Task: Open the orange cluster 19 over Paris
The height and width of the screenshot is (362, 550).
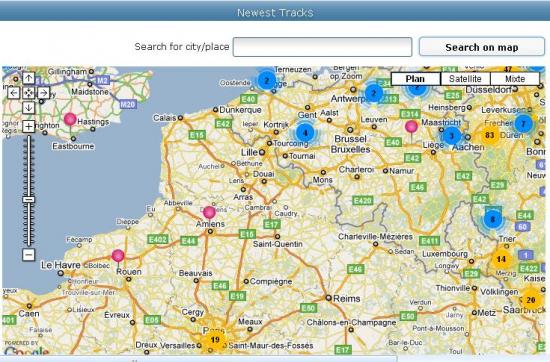Action: coord(215,340)
